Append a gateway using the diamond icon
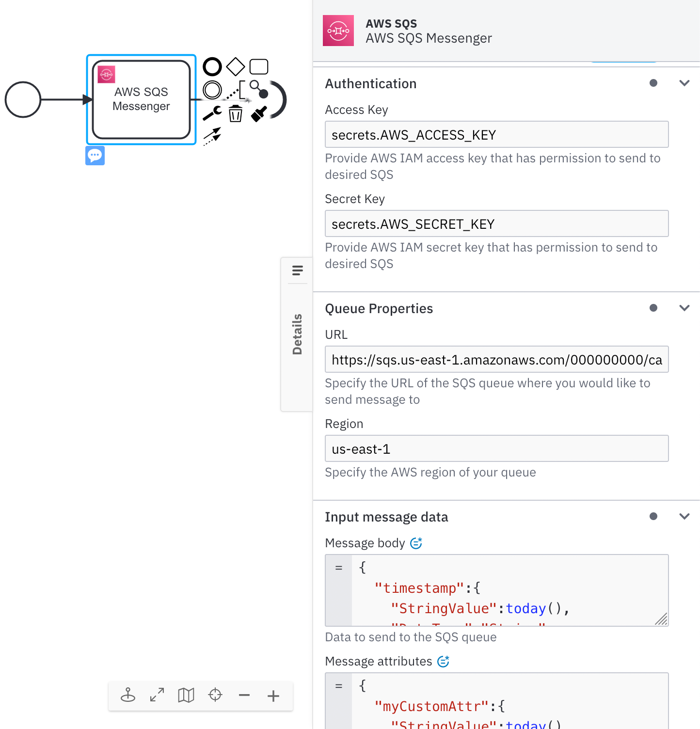Screen dimensions: 700x729 pyautogui.click(x=236, y=67)
